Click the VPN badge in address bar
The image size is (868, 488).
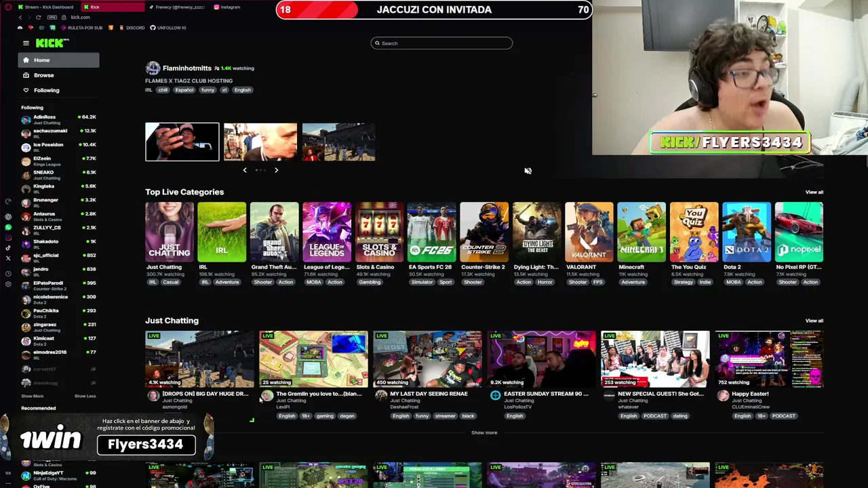(x=52, y=17)
